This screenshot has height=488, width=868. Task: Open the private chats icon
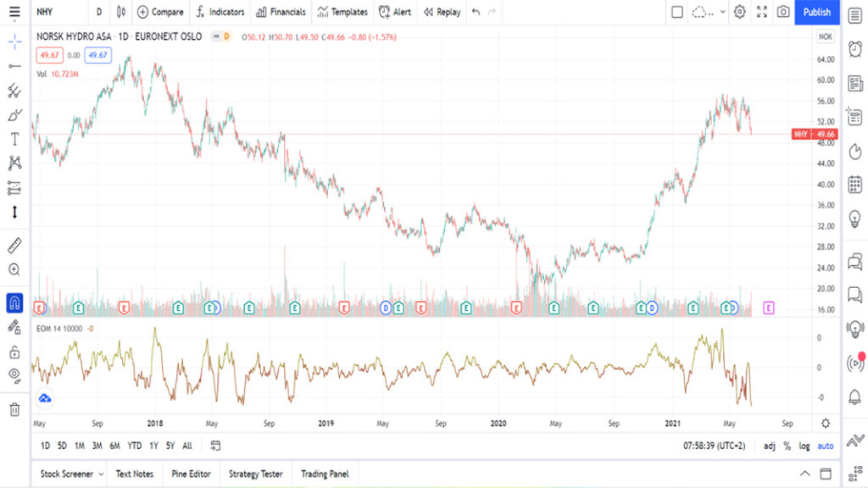pos(854,295)
